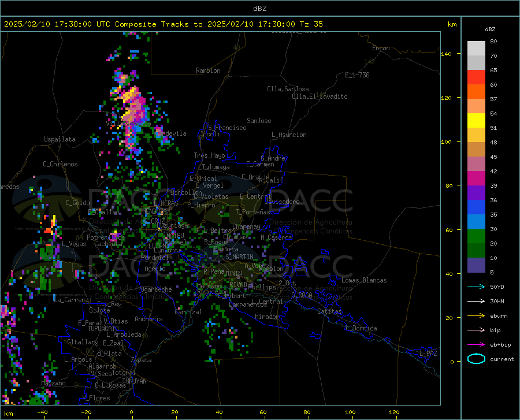
Task: Click the 'T_Porteñas' map label
Action: click(x=252, y=212)
